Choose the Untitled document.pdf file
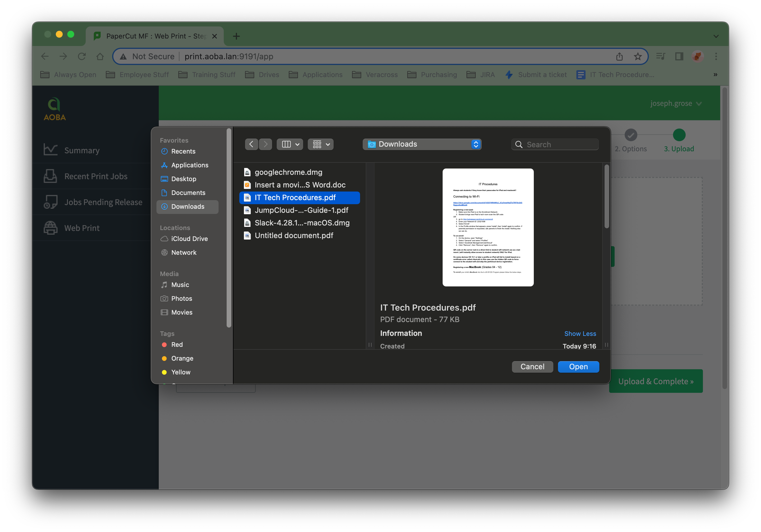This screenshot has width=761, height=532. pos(294,235)
